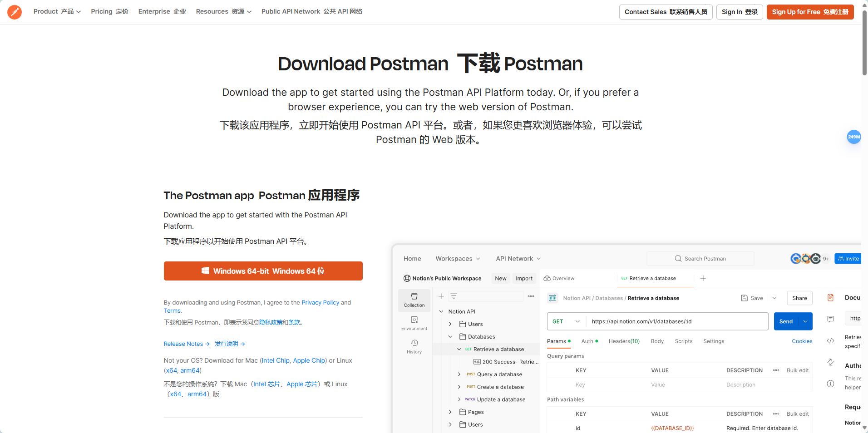Click the 9+ collaborators avatar group
The image size is (868, 433).
(x=810, y=259)
